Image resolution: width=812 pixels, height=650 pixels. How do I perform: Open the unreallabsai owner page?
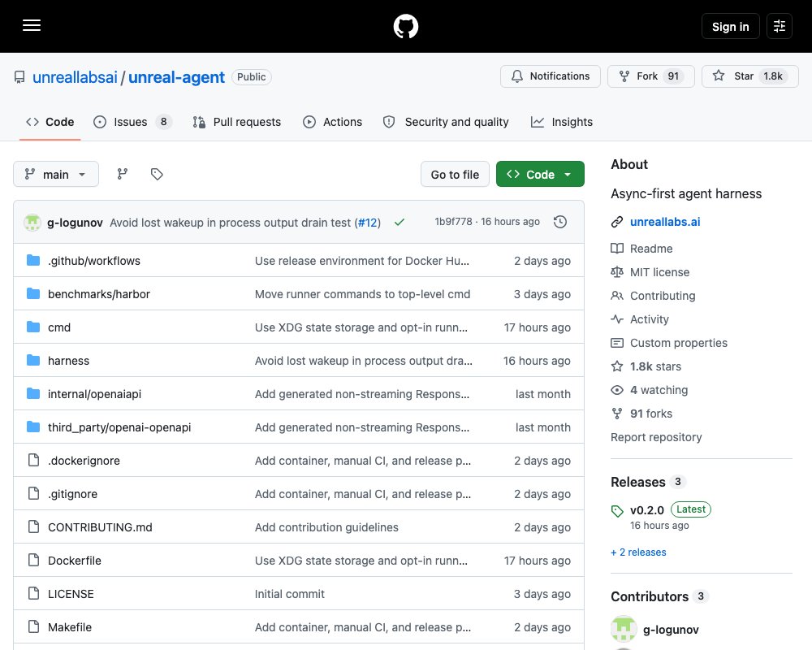pos(75,77)
